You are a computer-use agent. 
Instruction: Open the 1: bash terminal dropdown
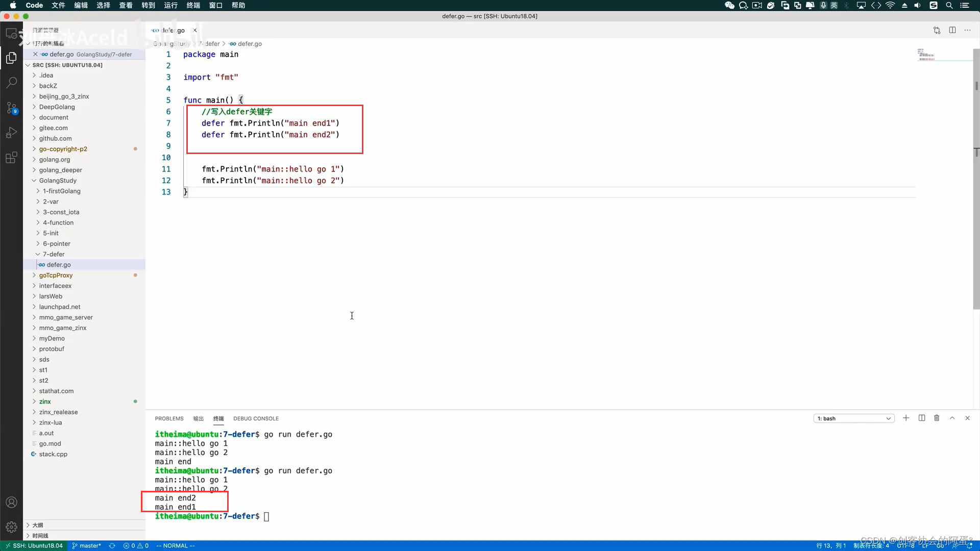click(853, 418)
